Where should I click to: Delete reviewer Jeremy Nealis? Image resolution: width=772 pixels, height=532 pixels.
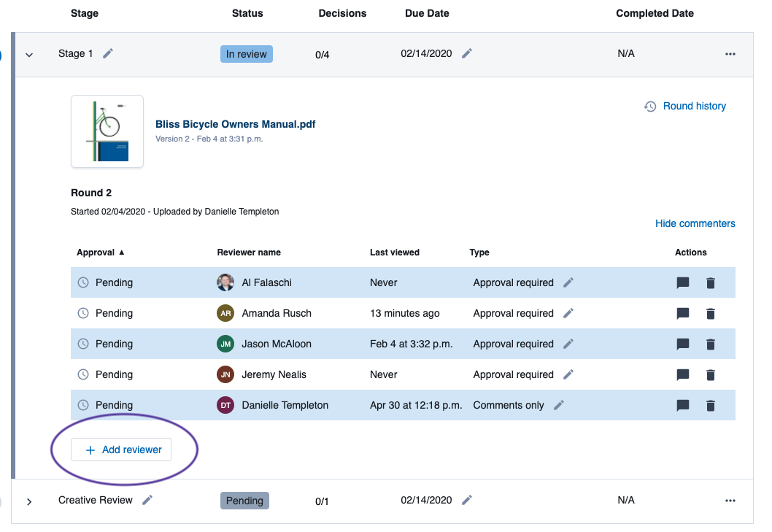[x=711, y=375]
